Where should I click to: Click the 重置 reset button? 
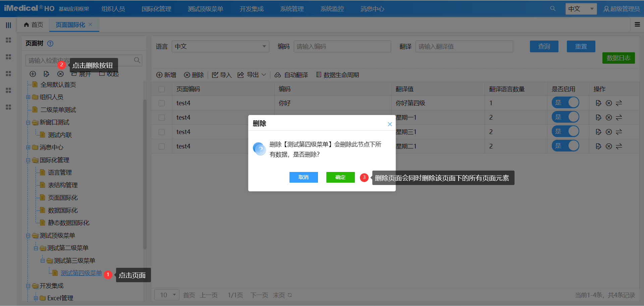581,47
